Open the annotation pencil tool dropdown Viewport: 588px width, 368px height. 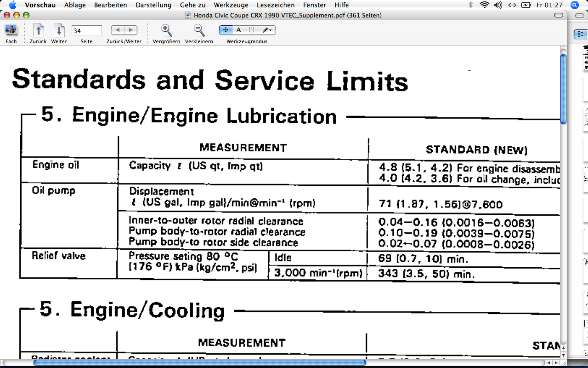point(266,30)
